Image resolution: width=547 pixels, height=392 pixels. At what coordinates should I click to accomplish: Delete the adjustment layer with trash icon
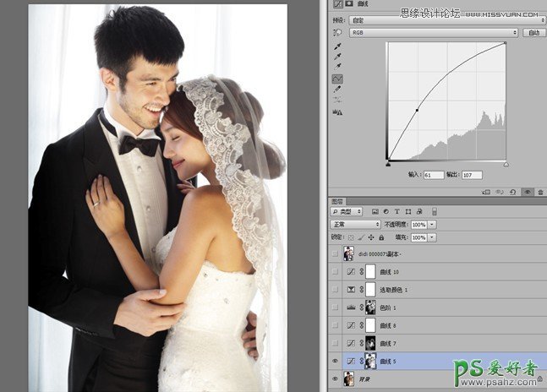[x=540, y=193]
